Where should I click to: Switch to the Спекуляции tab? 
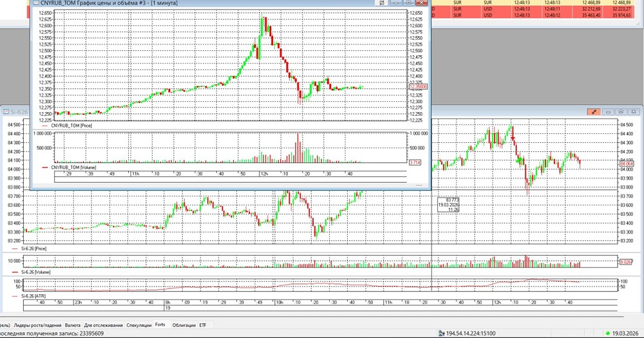click(139, 325)
